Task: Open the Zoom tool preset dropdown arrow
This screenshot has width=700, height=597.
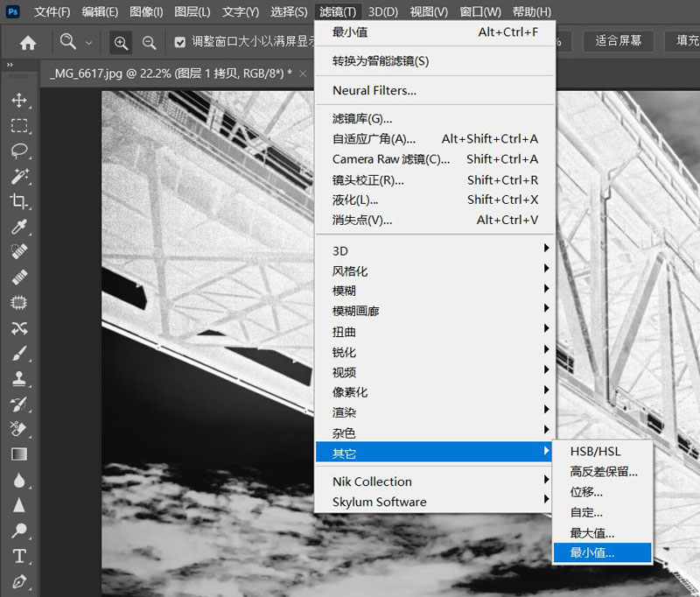Action: click(x=89, y=43)
